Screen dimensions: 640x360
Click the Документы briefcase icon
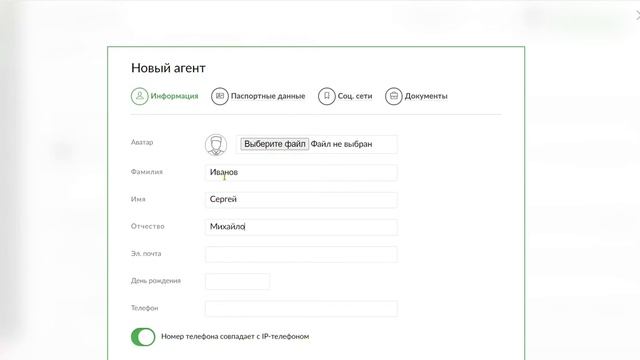(x=393, y=96)
